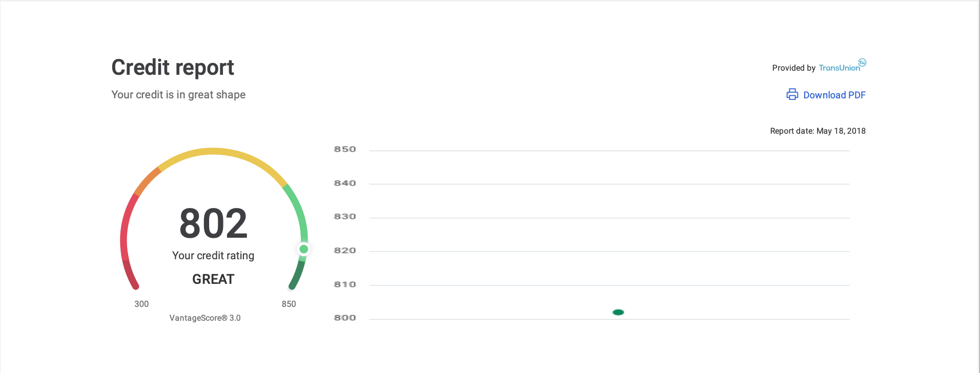Screen dimensions: 980x373
Task: Click the GREAT rating label
Action: (213, 279)
